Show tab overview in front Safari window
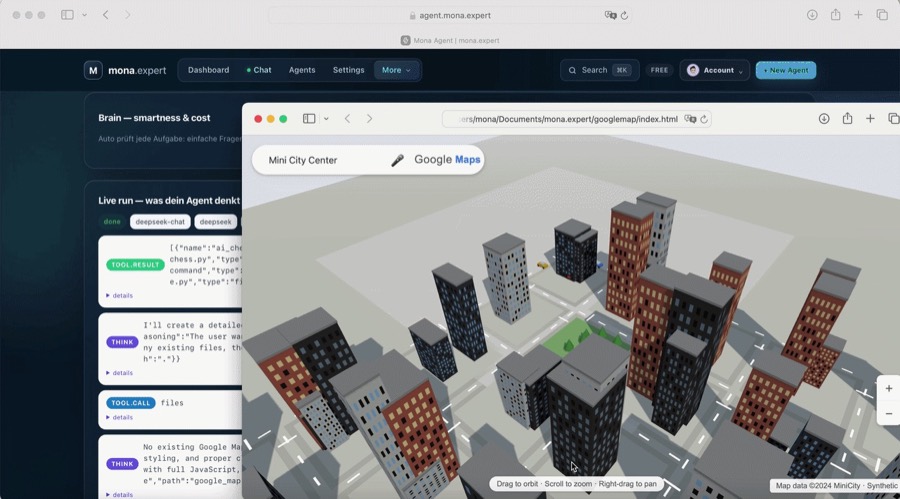The width and height of the screenshot is (900, 499). tap(893, 118)
